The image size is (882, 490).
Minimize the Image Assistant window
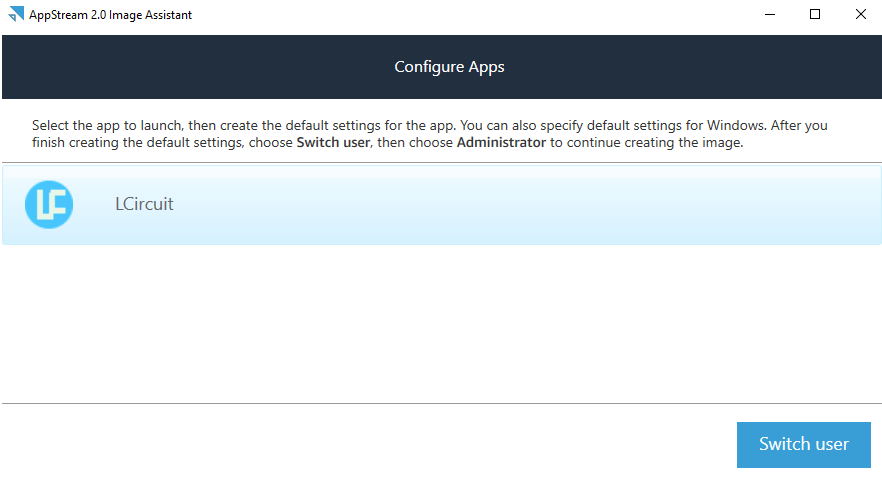(770, 14)
